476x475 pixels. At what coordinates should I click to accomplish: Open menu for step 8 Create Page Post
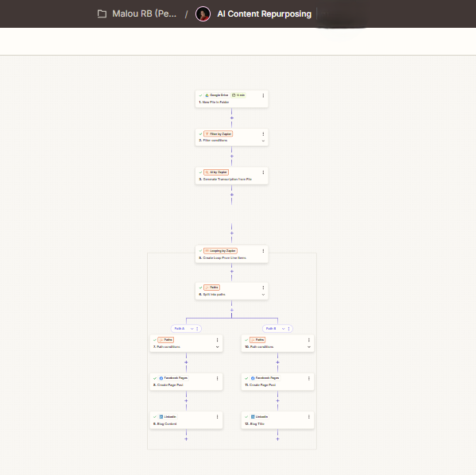[218, 378]
